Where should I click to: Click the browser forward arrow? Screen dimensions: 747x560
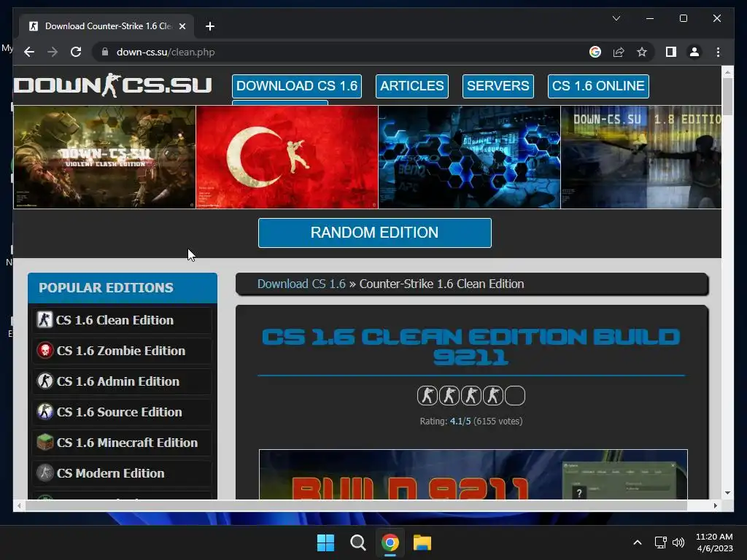point(53,52)
